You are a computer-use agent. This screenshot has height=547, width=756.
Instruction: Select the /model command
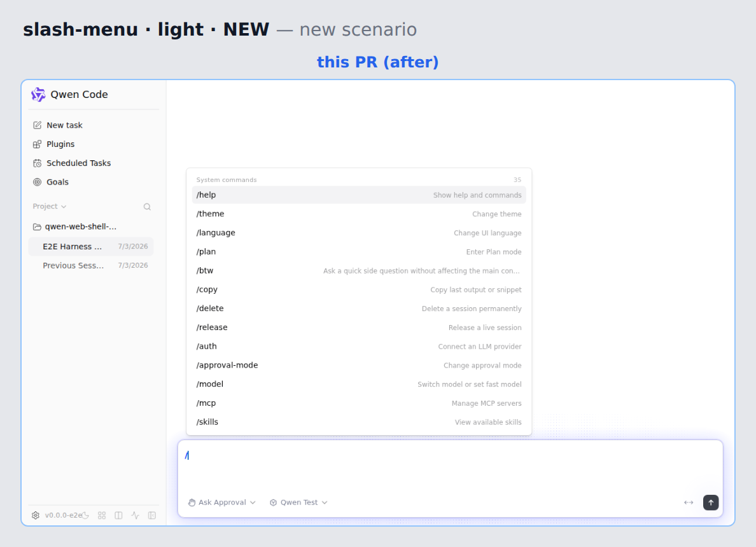pyautogui.click(x=359, y=384)
